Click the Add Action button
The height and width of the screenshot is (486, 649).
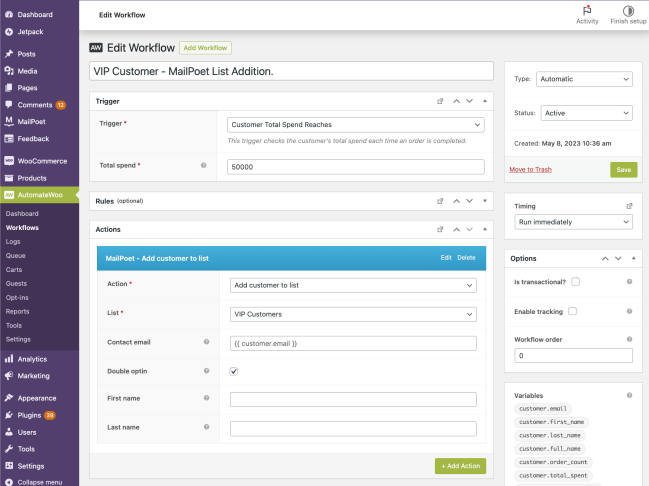[460, 466]
